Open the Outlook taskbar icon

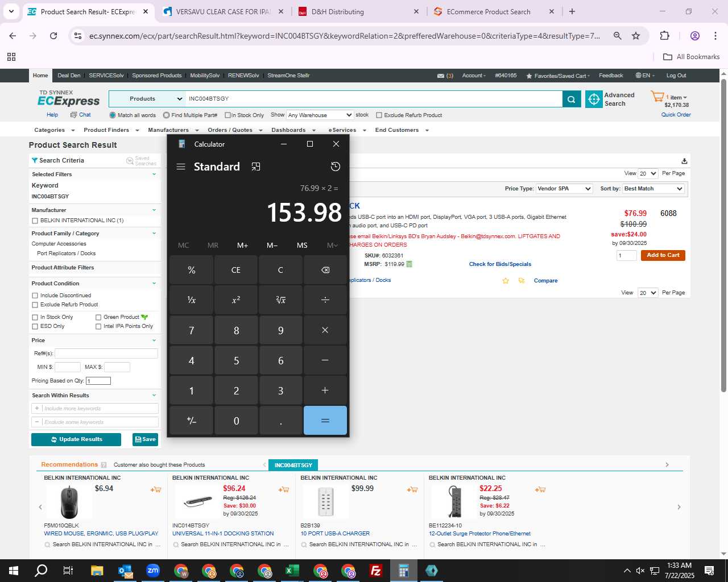pyautogui.click(x=125, y=571)
